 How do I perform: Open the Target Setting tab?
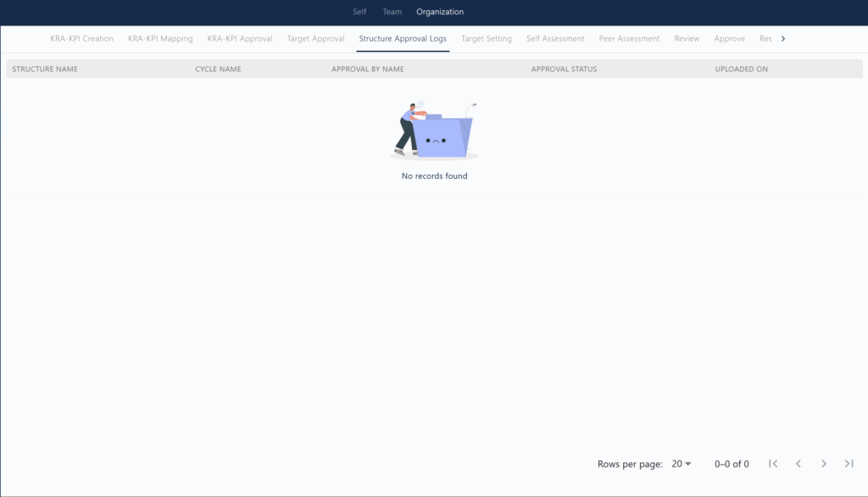pyautogui.click(x=487, y=39)
